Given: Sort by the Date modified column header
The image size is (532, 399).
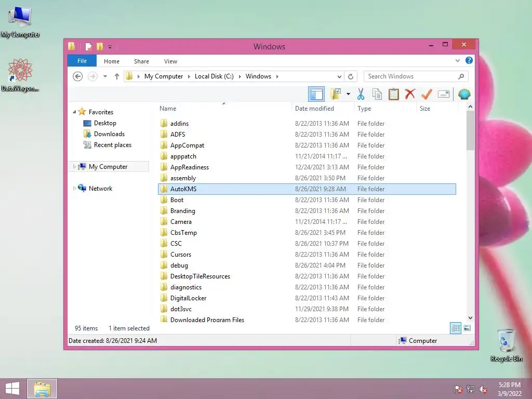Looking at the screenshot, I should point(322,108).
